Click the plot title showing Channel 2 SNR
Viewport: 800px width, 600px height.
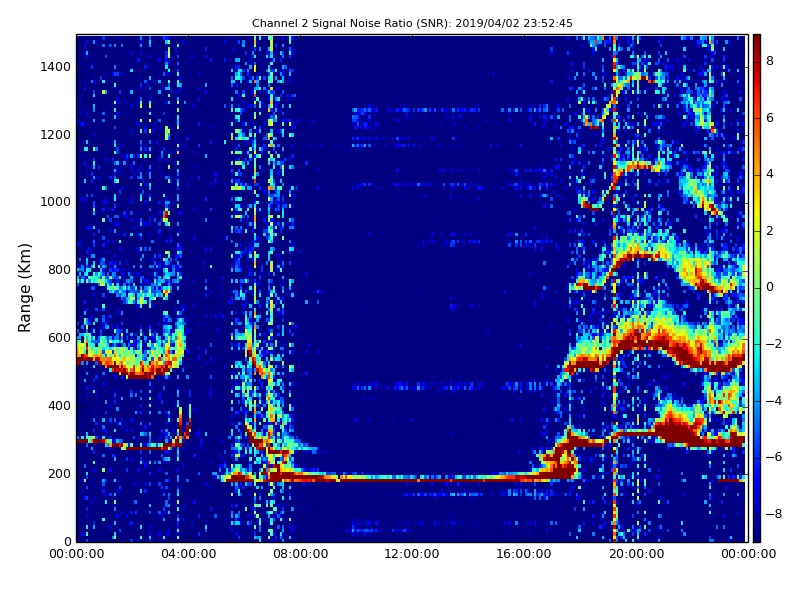(412, 23)
